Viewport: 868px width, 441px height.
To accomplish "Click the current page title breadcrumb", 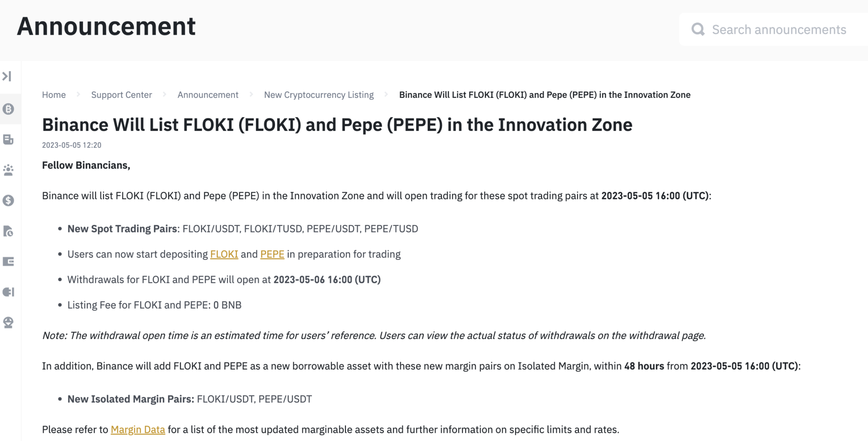I will click(545, 95).
